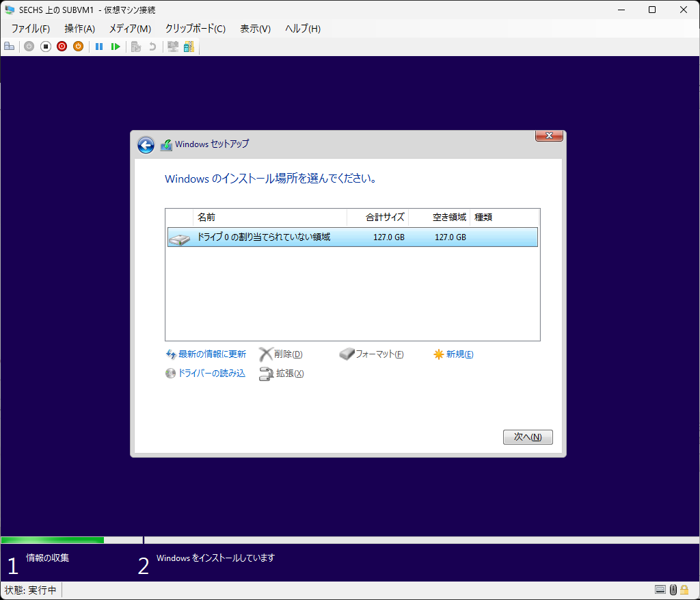Close the Windows Setup dialog with red X
The height and width of the screenshot is (600, 700).
[549, 135]
